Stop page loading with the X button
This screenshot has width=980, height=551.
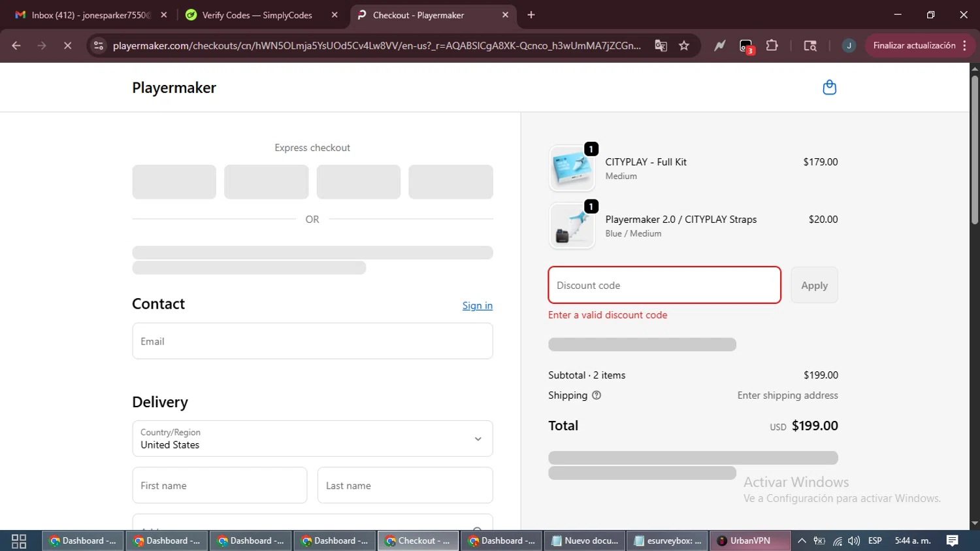tap(67, 46)
